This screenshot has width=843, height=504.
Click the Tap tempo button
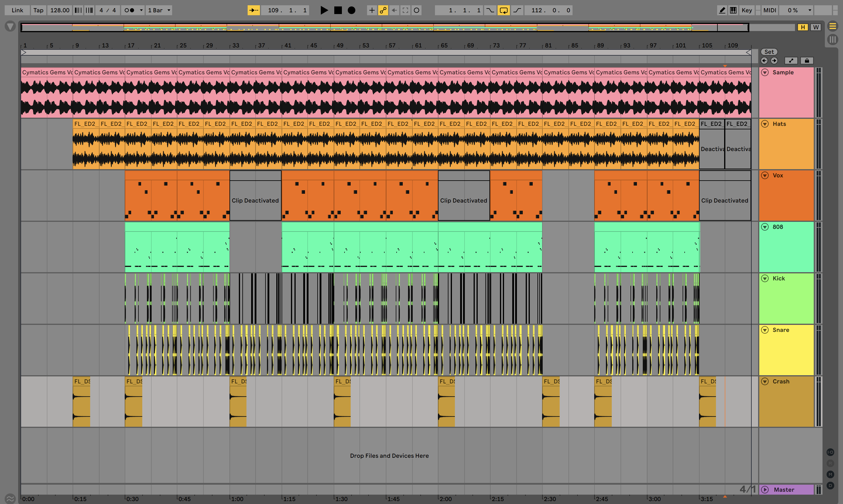click(x=38, y=10)
